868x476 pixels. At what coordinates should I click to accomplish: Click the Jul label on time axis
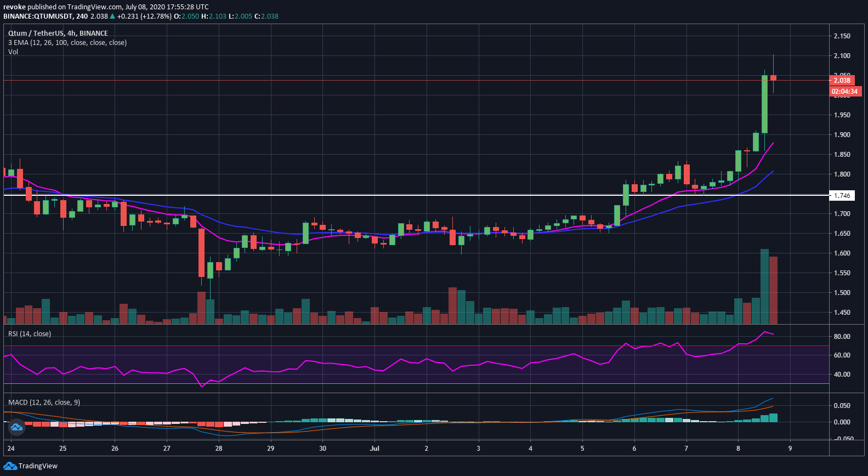[375, 449]
